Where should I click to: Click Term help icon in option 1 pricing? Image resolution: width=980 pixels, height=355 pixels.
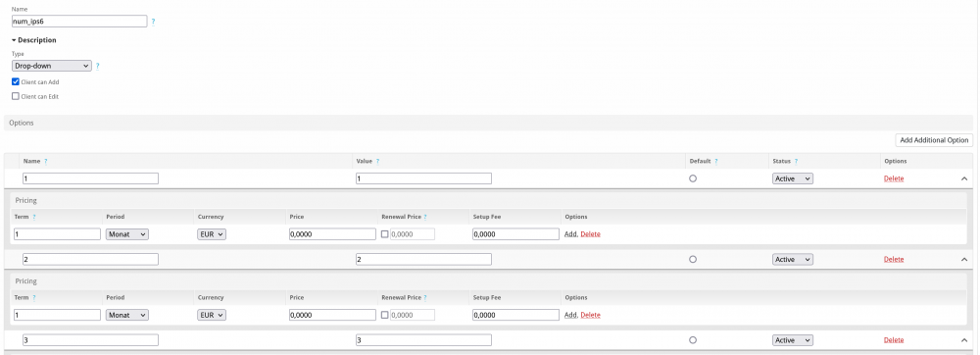(x=33, y=217)
